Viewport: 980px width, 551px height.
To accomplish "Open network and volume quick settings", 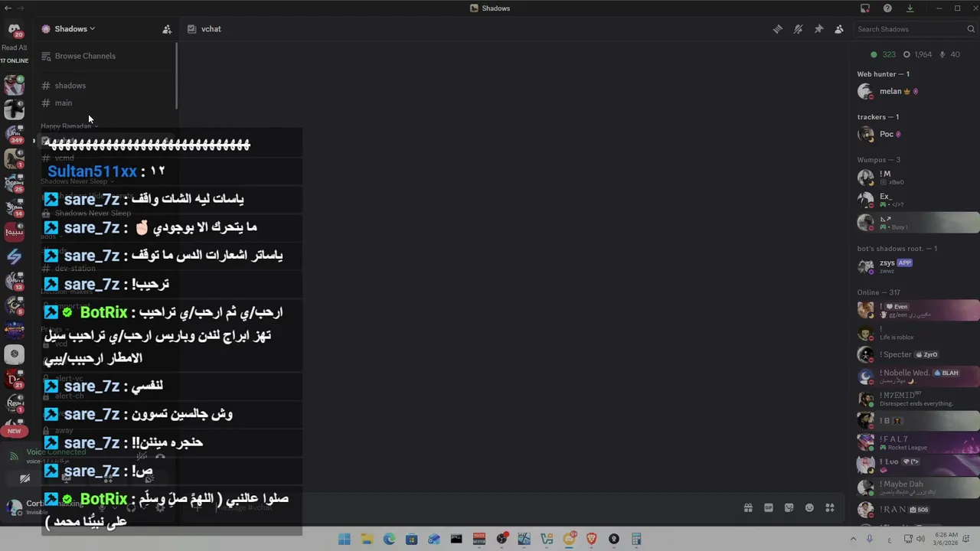I will 914,539.
